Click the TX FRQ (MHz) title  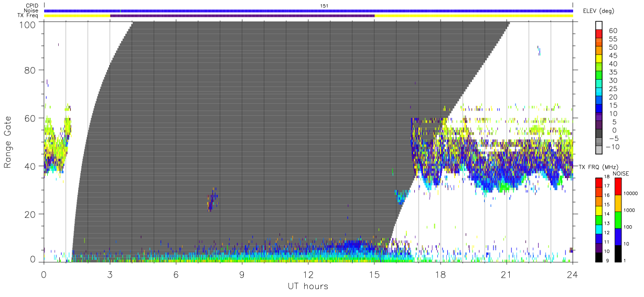click(x=599, y=167)
